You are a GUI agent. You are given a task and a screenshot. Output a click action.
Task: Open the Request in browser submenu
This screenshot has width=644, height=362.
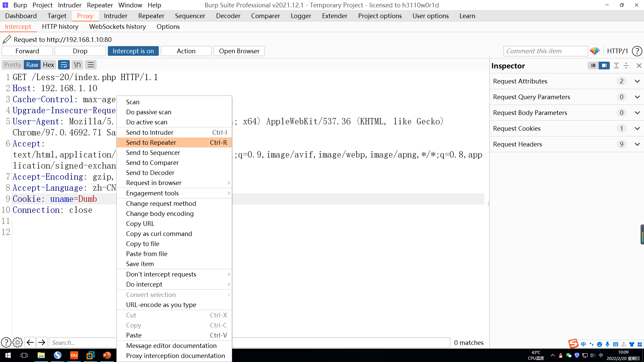(x=154, y=183)
